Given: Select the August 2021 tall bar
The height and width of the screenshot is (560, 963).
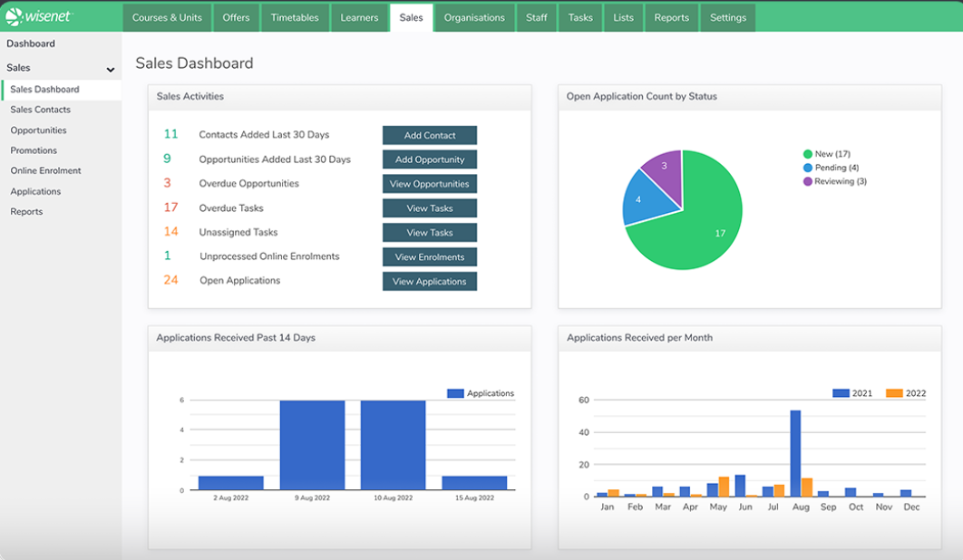Looking at the screenshot, I should 795,453.
